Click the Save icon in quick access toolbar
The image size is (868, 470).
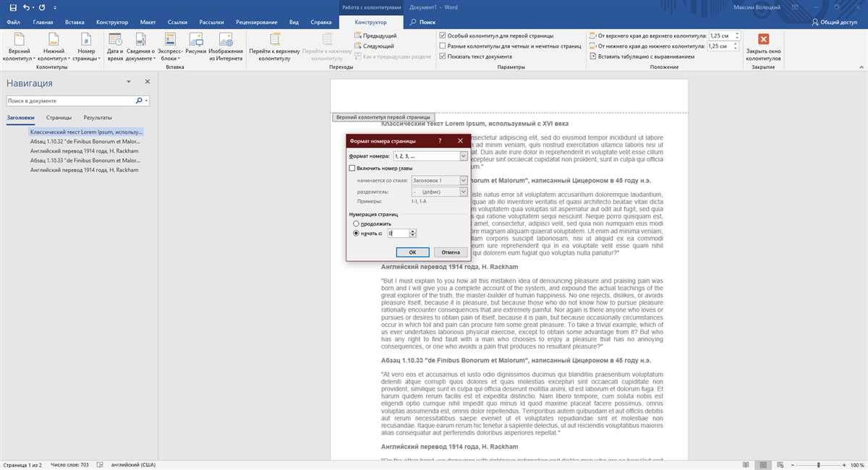(x=12, y=7)
